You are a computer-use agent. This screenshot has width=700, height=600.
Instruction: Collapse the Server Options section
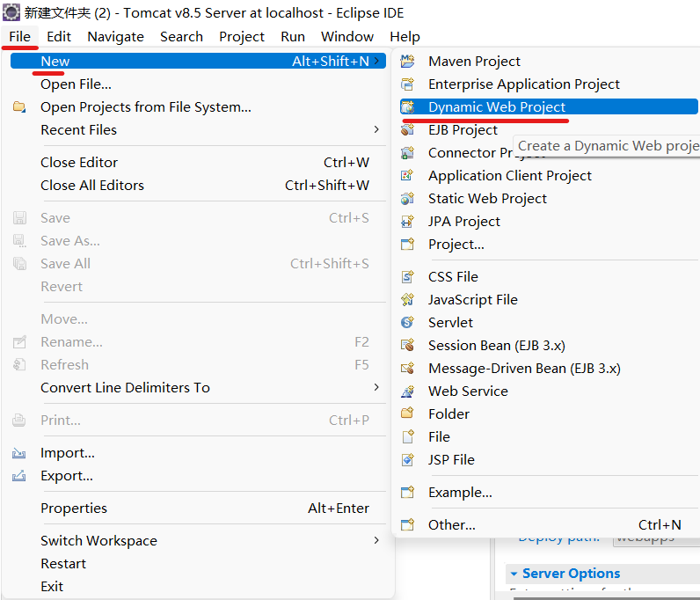514,574
